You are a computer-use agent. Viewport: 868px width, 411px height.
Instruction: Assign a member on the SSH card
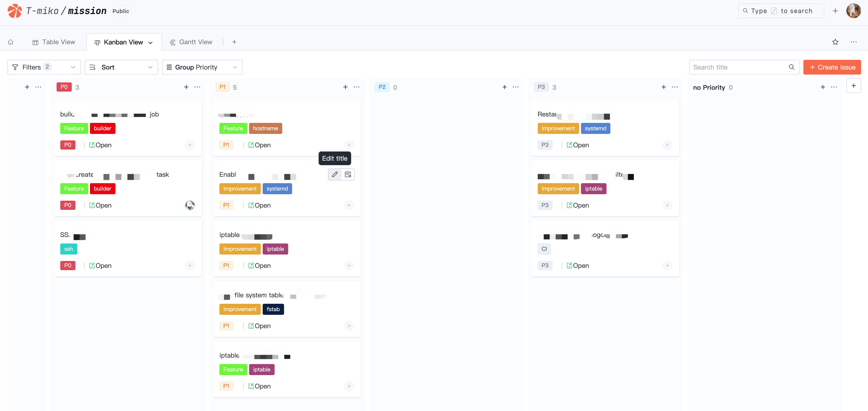190,266
